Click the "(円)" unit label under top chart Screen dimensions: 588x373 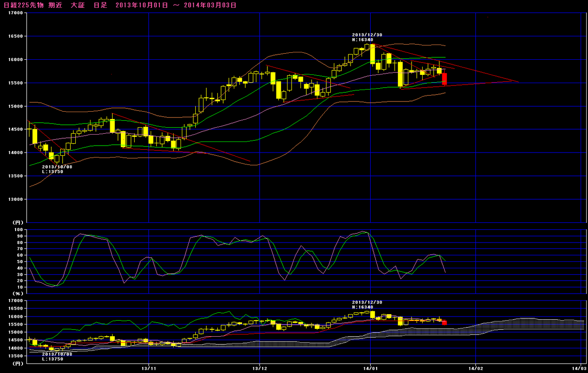[x=18, y=222]
